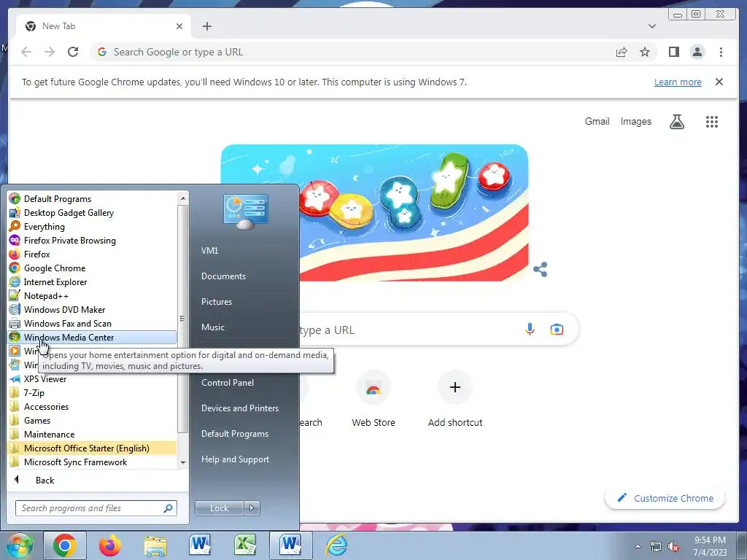
Task: Click Search programs and files box
Action: point(96,508)
